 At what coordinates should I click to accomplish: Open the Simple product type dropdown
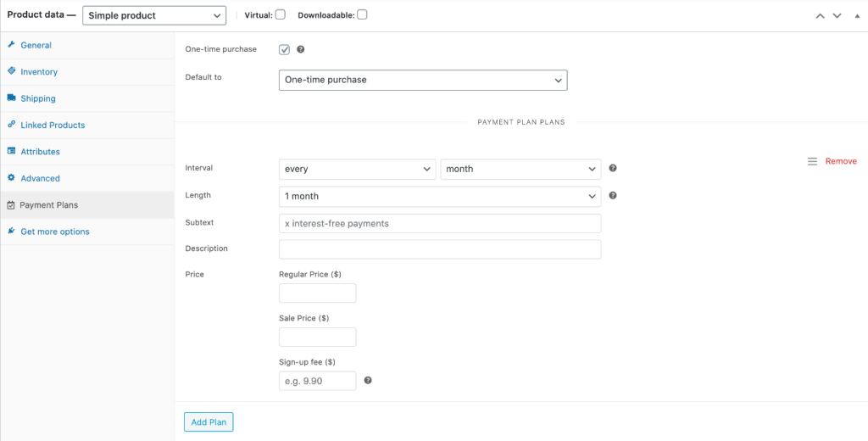(x=154, y=15)
